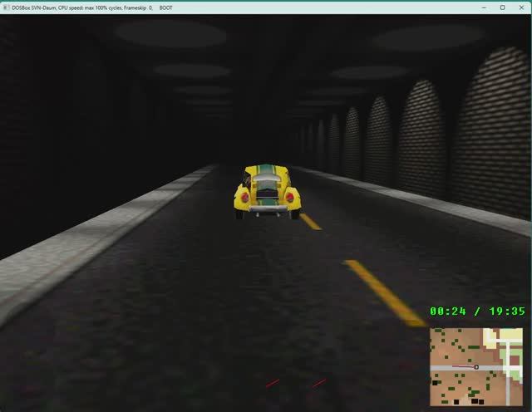532x412 pixels.
Task: Maximize the DOSBox window
Action: 502,7
